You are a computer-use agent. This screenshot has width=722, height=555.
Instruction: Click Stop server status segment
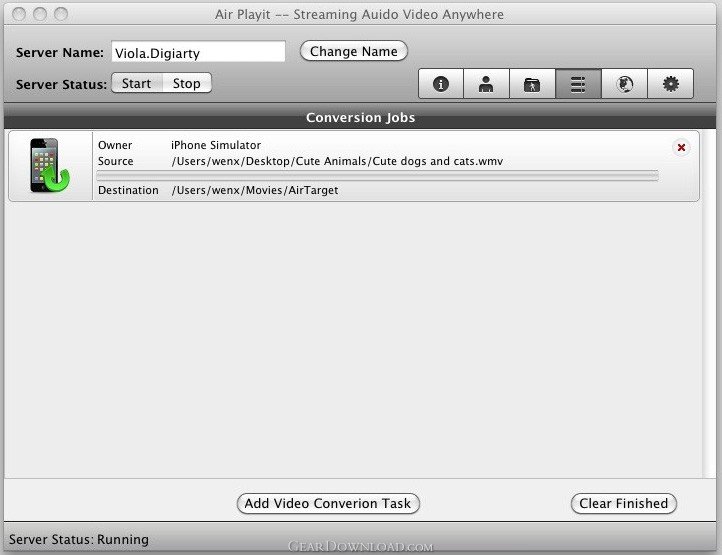tap(186, 83)
